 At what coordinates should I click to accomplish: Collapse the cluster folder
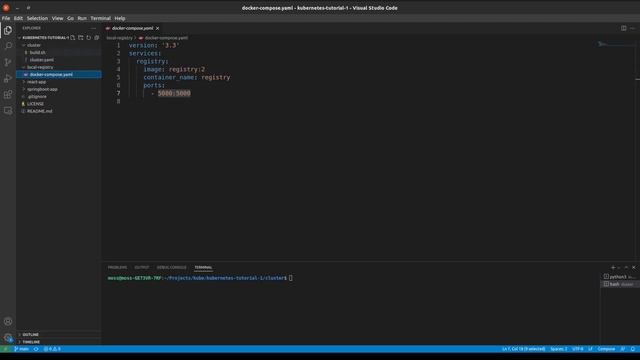(34, 45)
